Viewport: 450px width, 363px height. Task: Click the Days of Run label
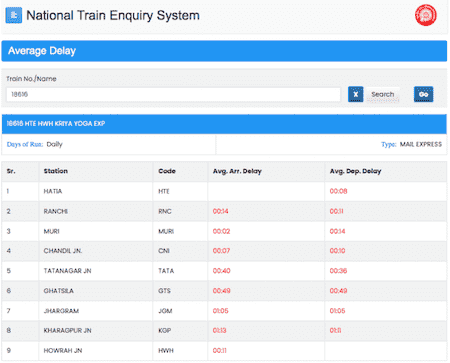25,144
